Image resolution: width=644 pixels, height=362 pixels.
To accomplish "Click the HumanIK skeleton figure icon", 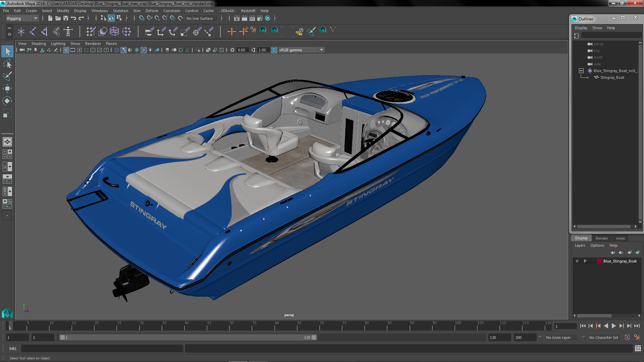I will (x=68, y=32).
